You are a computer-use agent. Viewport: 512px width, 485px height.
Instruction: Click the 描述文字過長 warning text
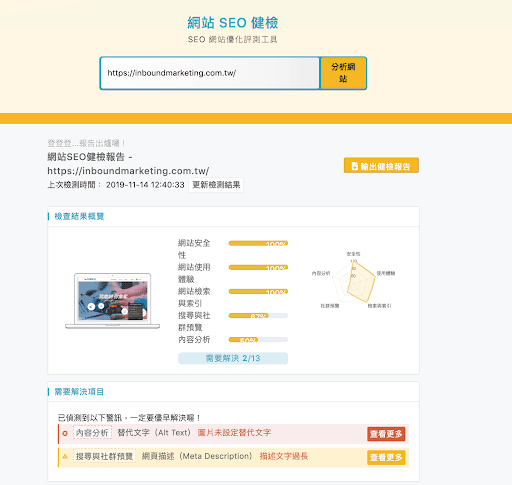pos(284,456)
